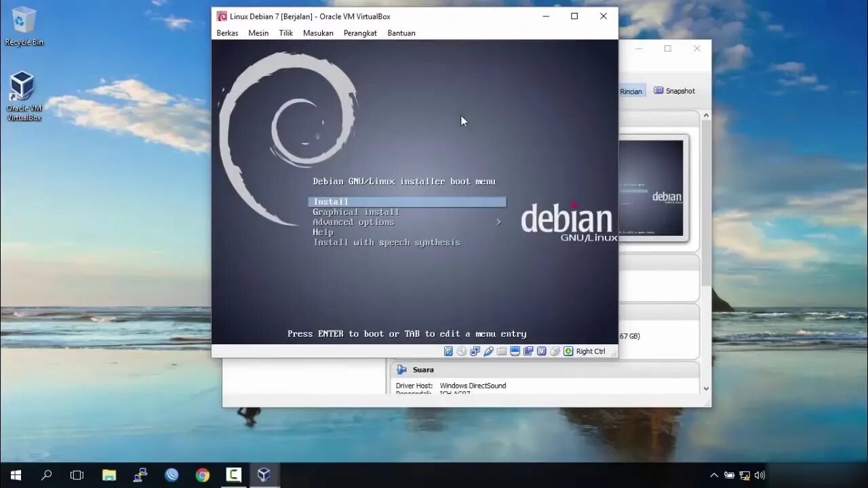Click the network tray icon
The width and height of the screenshot is (868, 488).
[745, 476]
